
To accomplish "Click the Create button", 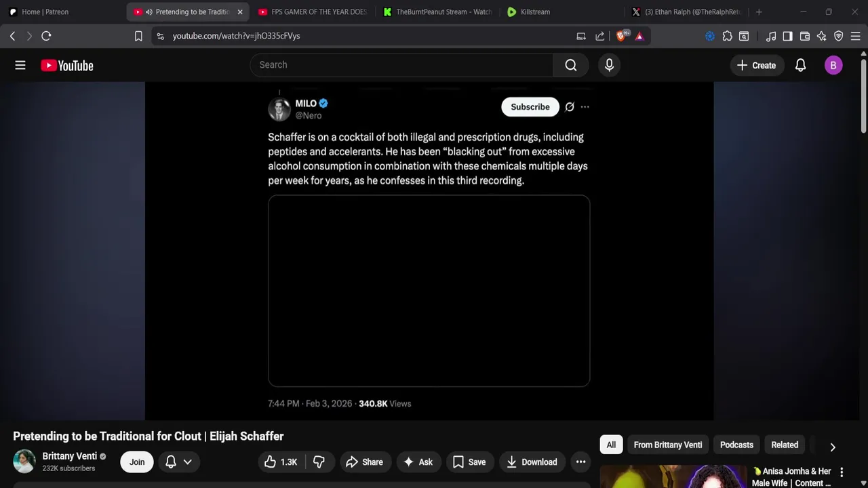I will [756, 65].
